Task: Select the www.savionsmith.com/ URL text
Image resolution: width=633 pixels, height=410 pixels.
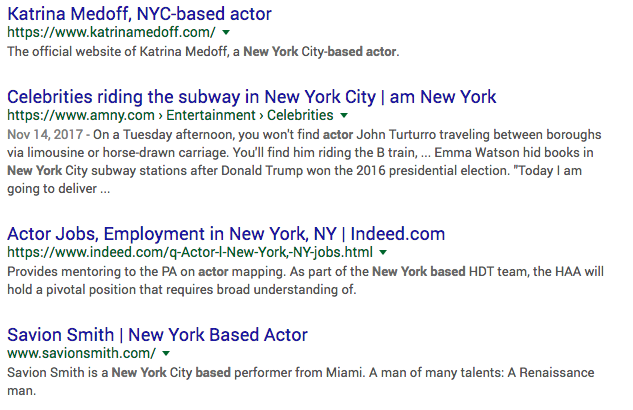Action: 82,354
